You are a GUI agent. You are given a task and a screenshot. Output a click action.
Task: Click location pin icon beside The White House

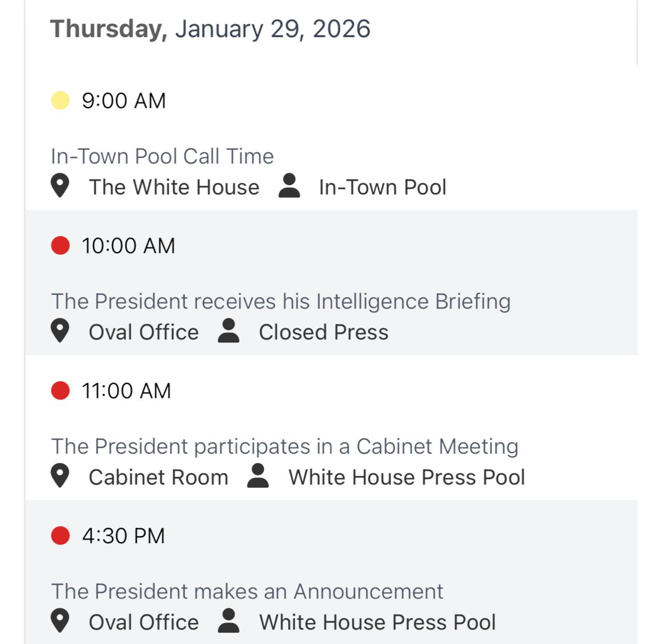click(60, 186)
